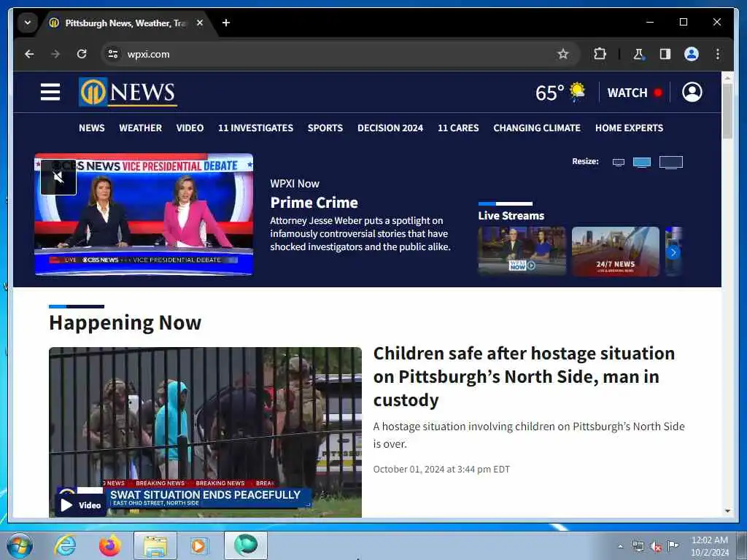Open the 65° weather icon
The image size is (747, 560).
click(x=578, y=91)
